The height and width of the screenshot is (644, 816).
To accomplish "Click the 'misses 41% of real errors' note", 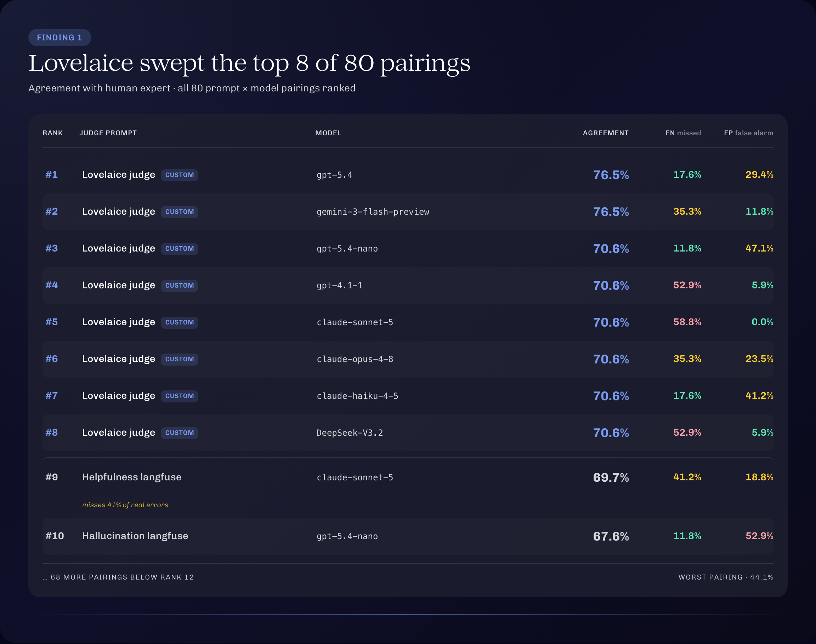I will tap(125, 505).
